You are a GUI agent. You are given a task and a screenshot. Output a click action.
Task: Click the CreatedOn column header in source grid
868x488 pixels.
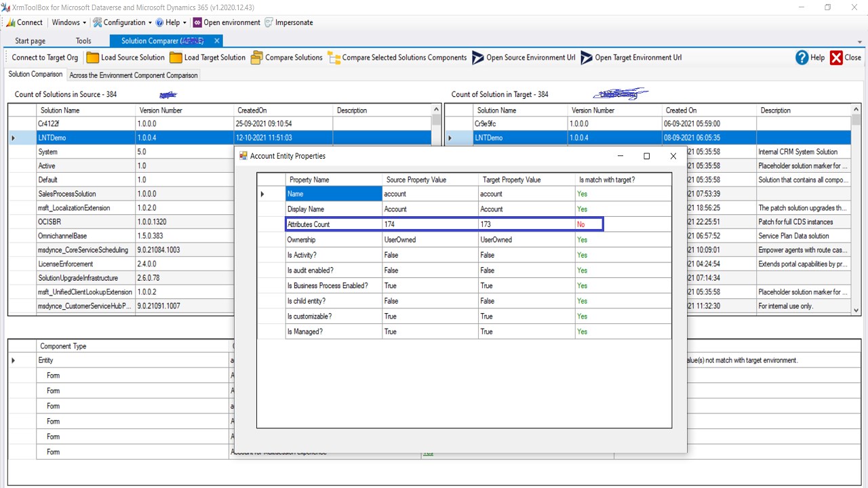[x=283, y=110]
